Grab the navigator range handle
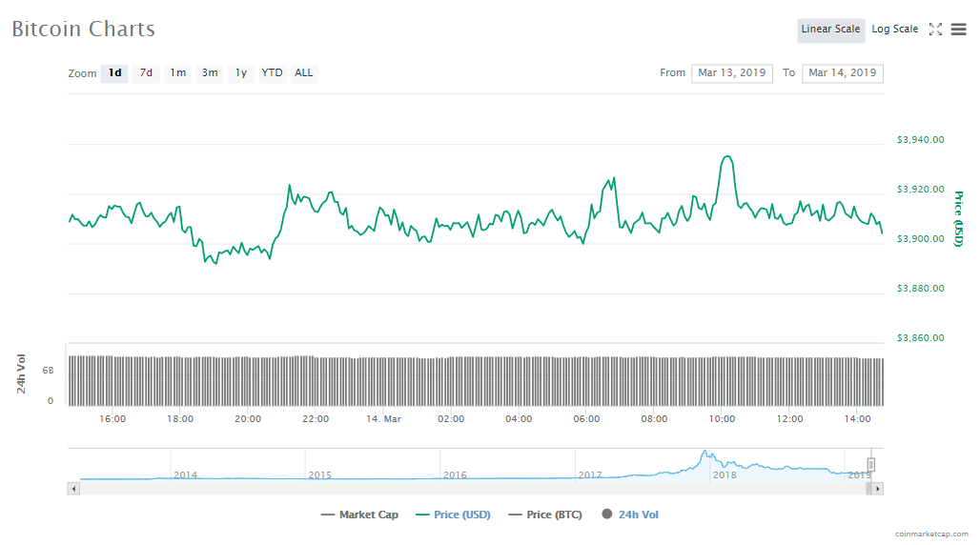 (870, 465)
